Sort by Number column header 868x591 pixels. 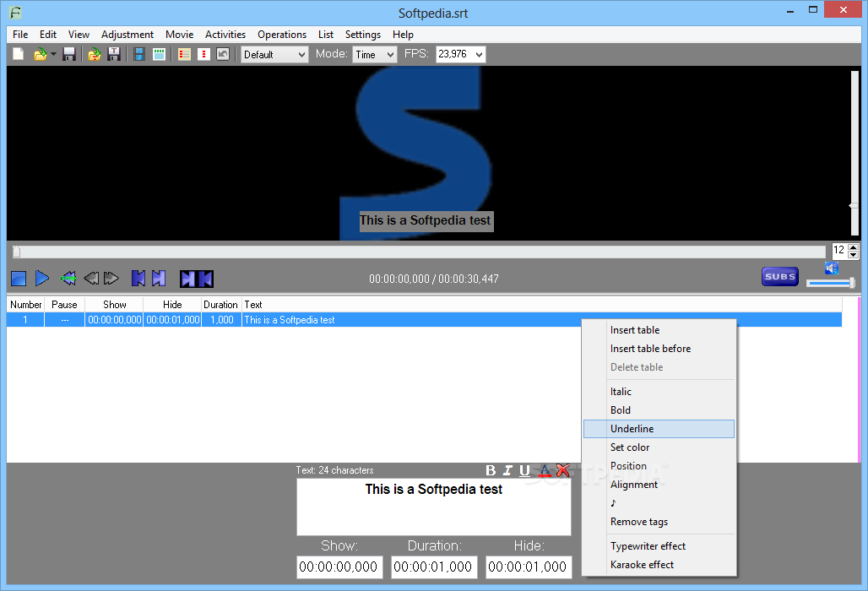coord(25,304)
